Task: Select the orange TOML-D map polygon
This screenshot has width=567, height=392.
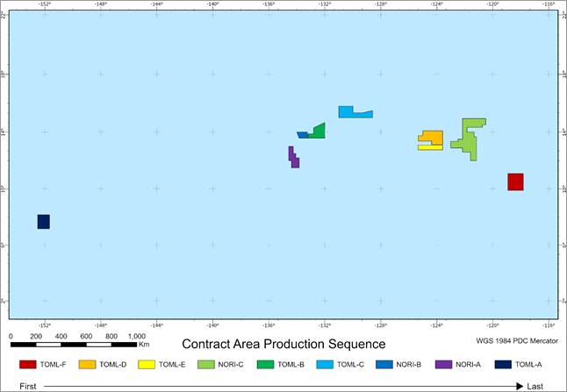Action: [x=434, y=137]
